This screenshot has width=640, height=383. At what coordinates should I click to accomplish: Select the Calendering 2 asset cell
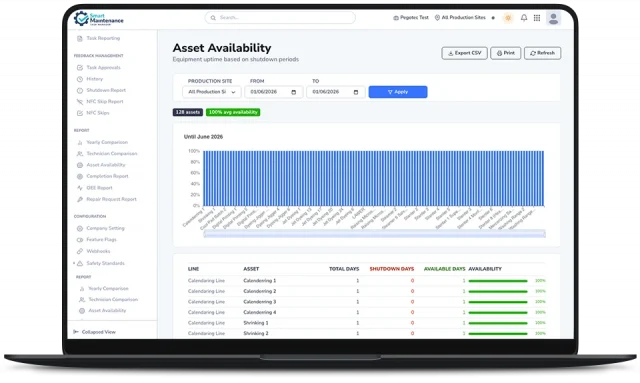(260, 292)
